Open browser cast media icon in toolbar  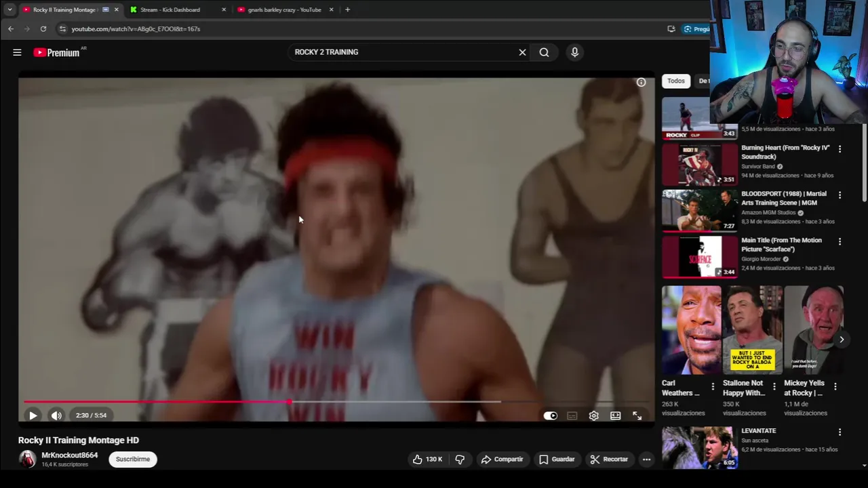coord(671,28)
